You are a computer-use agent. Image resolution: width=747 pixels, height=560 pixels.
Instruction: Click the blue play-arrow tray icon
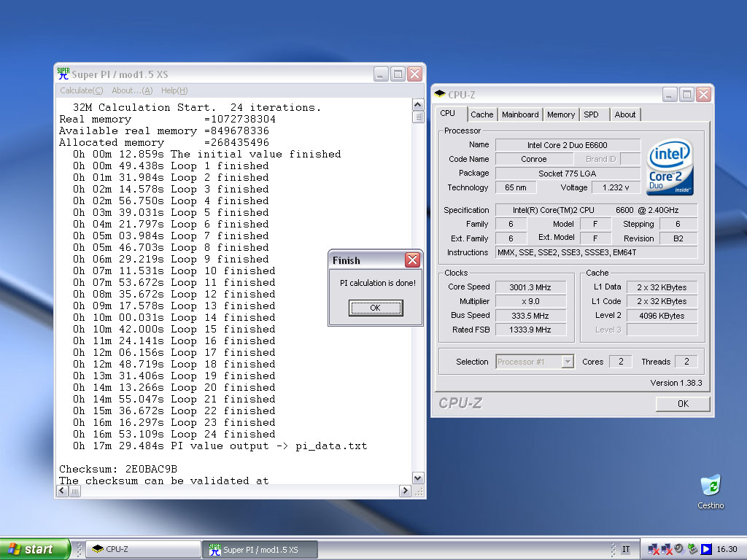click(x=706, y=549)
